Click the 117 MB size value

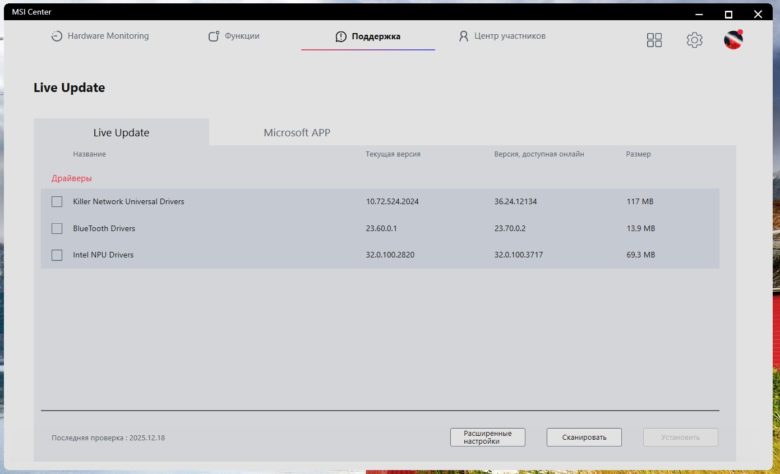(640, 201)
